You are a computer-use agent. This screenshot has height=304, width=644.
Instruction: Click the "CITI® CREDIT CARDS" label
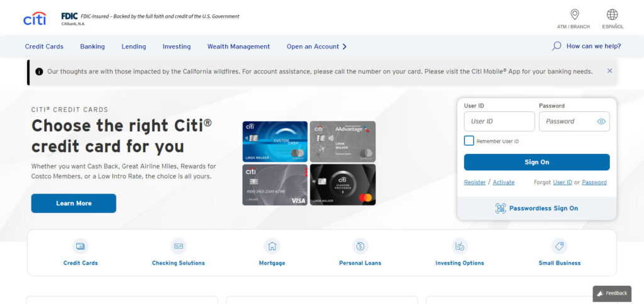tap(69, 110)
